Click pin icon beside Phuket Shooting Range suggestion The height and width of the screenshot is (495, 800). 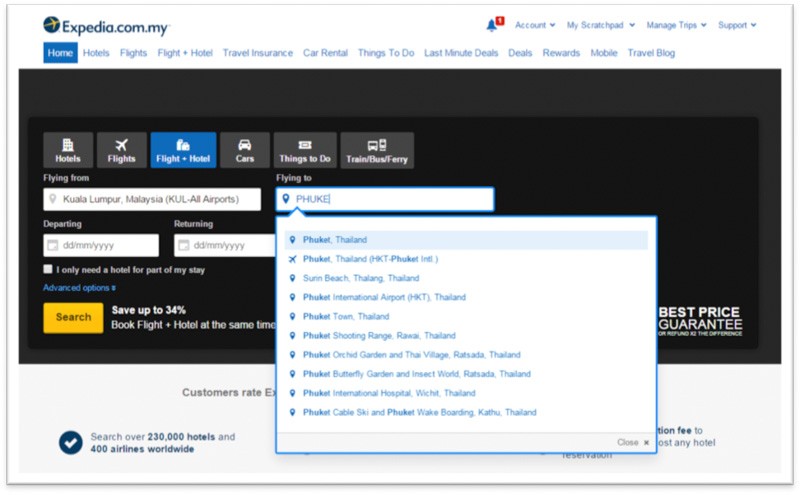[x=292, y=336]
